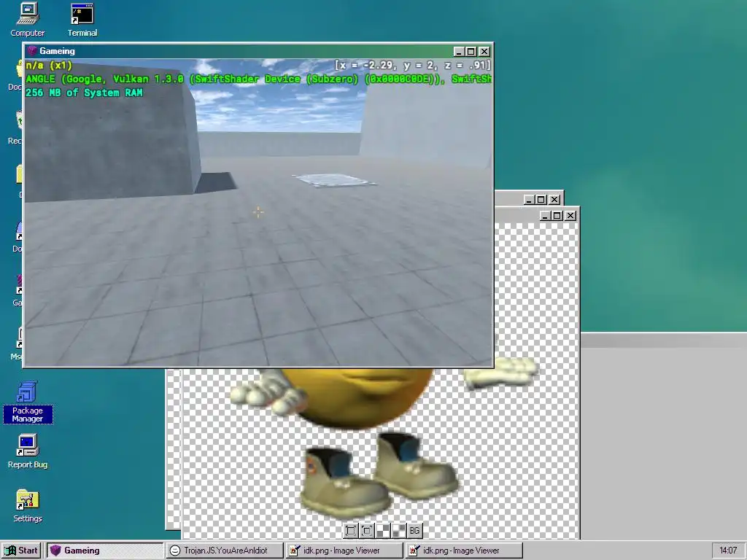
Task: Open the Report Bug desktop shortcut
Action: (28, 451)
